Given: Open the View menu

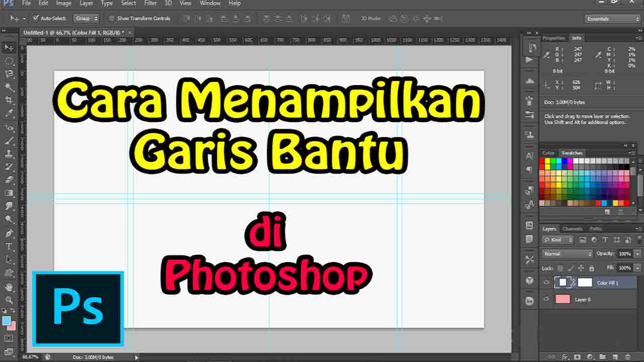Looking at the screenshot, I should pos(186,3).
